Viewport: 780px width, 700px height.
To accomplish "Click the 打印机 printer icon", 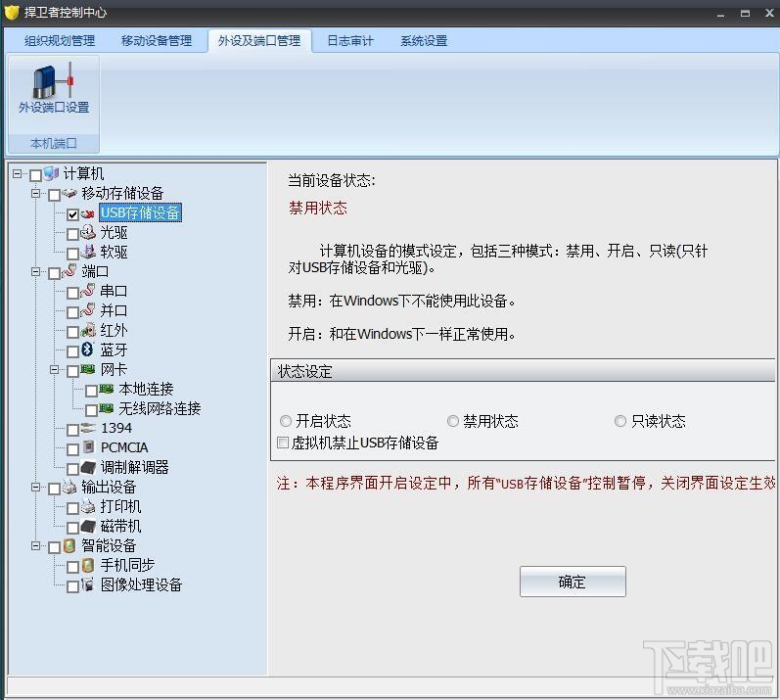I will (88, 506).
